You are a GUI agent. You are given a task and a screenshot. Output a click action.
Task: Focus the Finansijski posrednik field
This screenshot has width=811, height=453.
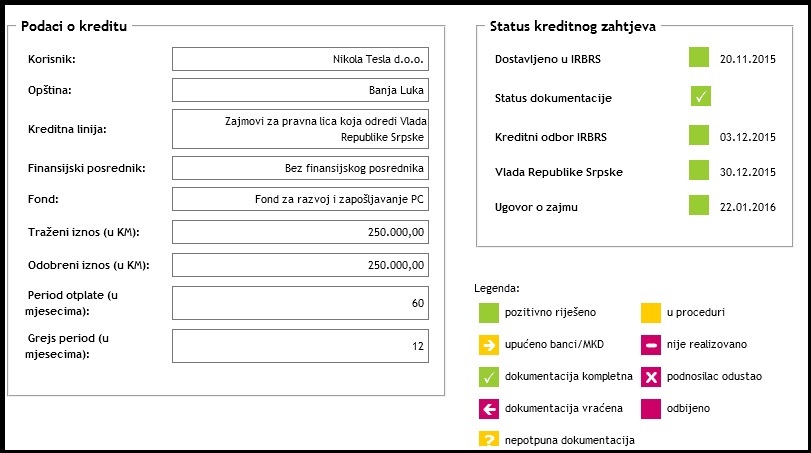point(300,168)
